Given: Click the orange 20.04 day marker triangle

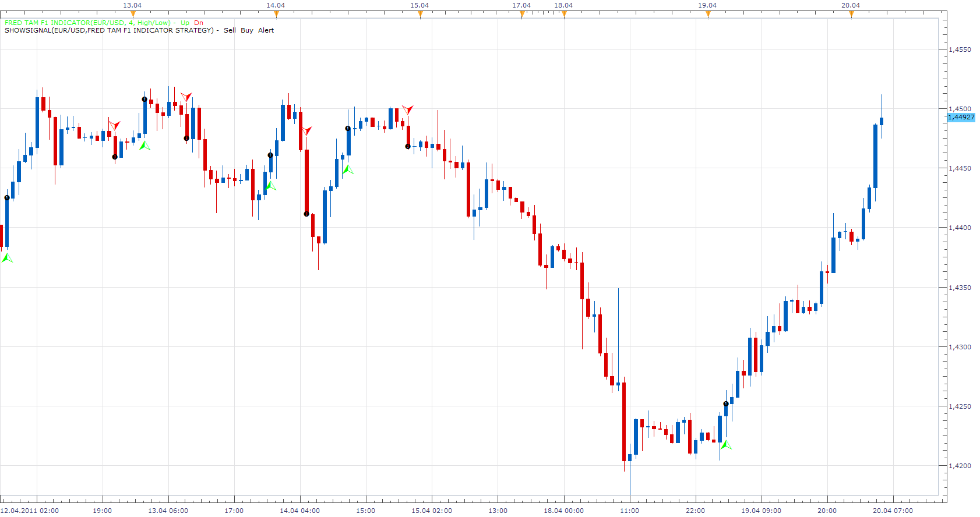Looking at the screenshot, I should coord(851,14).
